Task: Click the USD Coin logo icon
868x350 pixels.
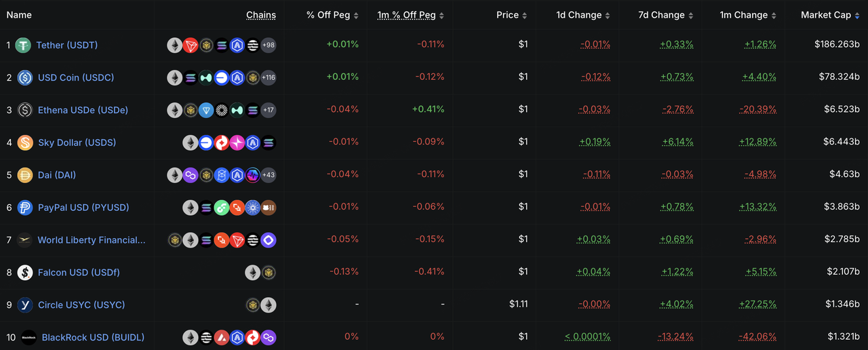Action: [25, 77]
